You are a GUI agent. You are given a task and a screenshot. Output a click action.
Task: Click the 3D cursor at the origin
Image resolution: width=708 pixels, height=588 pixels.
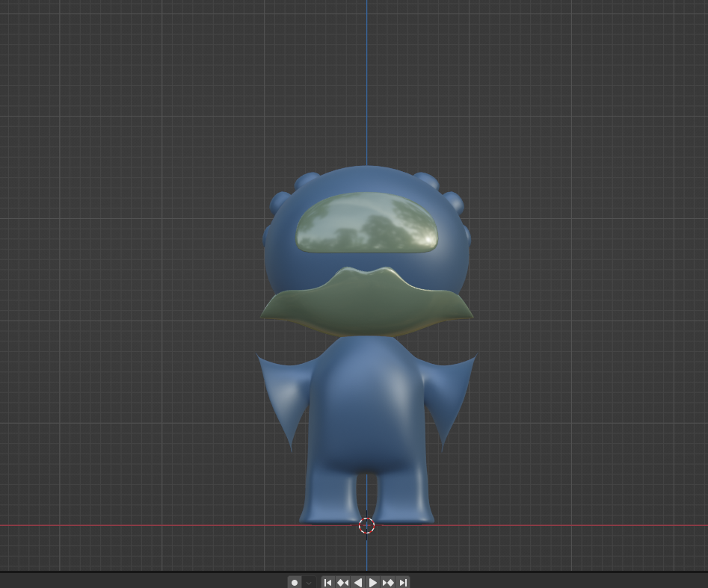[366, 525]
